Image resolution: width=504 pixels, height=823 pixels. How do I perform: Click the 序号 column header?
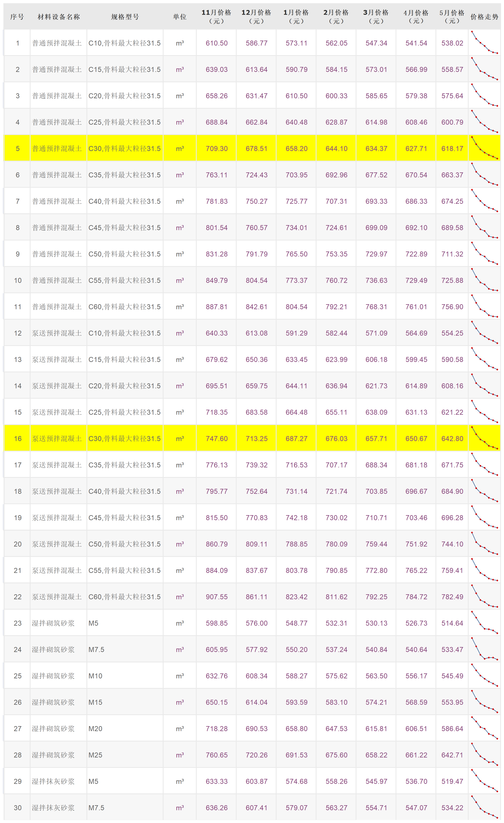17,17
